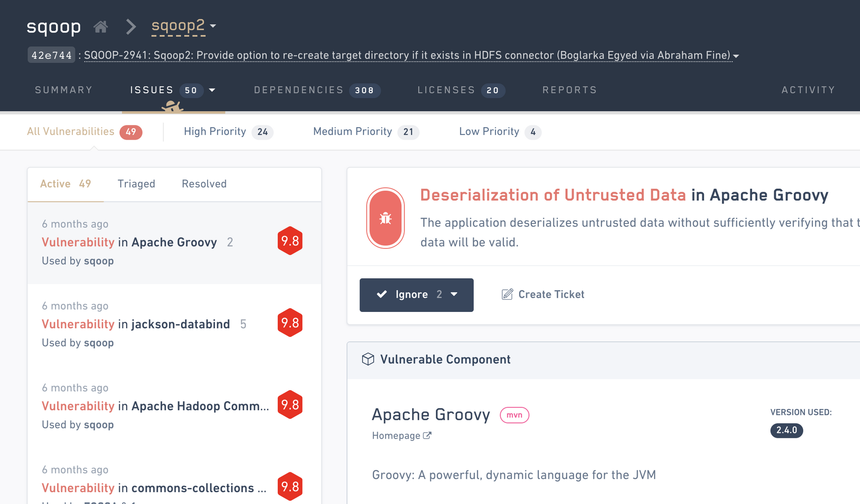The width and height of the screenshot is (860, 504).
Task: Click the vulnerable component cube icon
Action: pyautogui.click(x=367, y=359)
